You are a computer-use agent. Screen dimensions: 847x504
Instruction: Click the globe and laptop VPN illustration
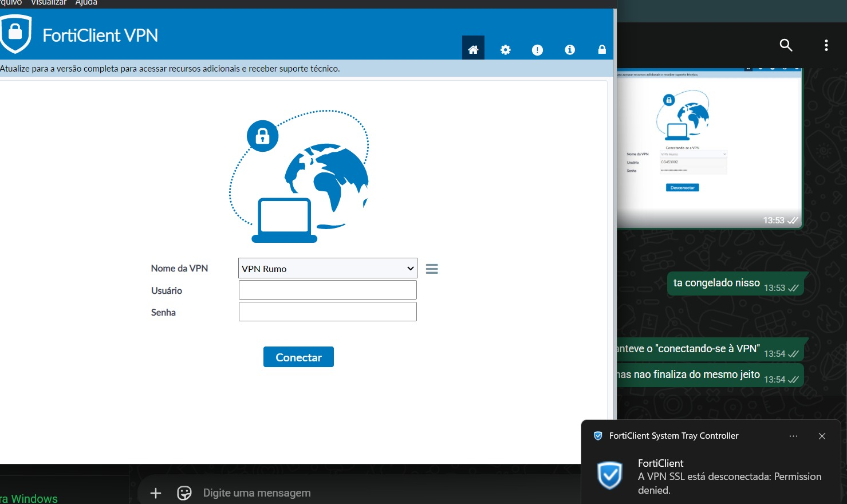click(299, 176)
